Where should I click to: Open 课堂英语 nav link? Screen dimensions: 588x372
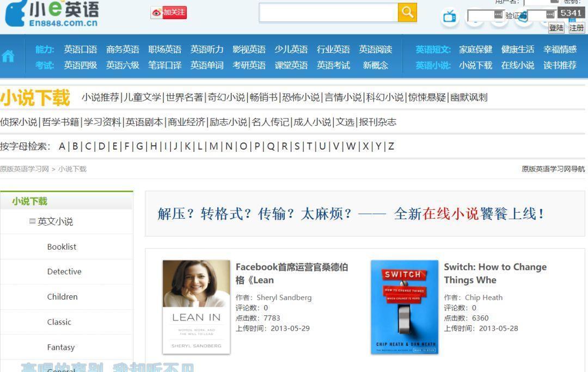coord(291,65)
